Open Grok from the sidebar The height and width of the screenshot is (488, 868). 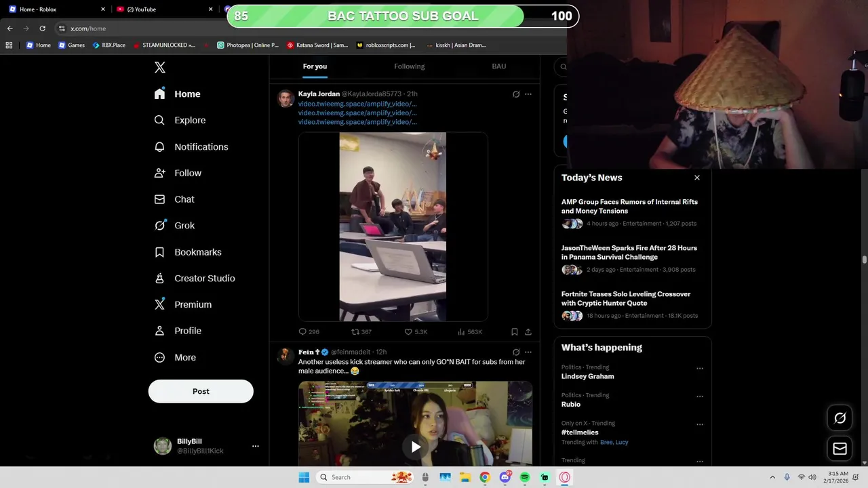[174, 226]
